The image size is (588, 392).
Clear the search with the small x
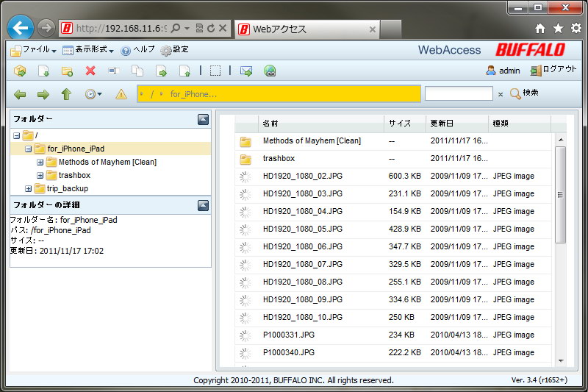click(x=501, y=94)
